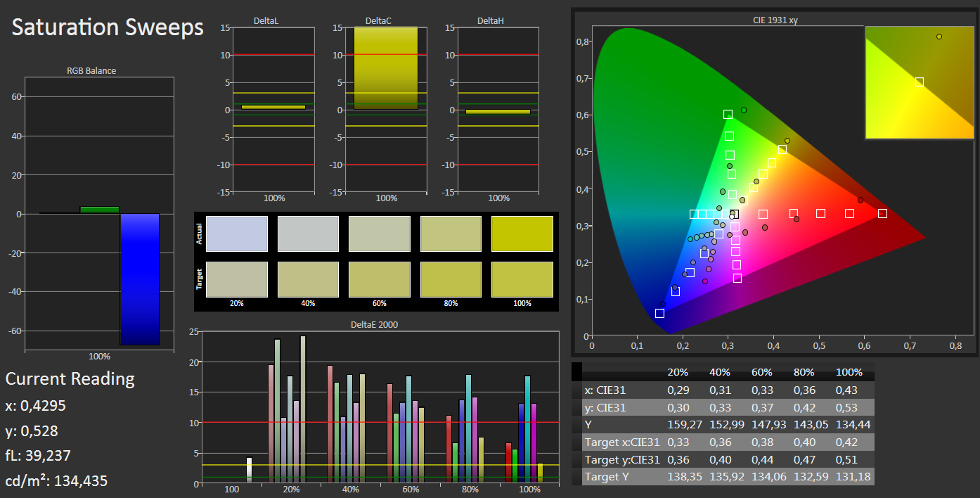Click the green bar in RGB Balance chart
Screen dimensions: 980x498
click(99, 210)
